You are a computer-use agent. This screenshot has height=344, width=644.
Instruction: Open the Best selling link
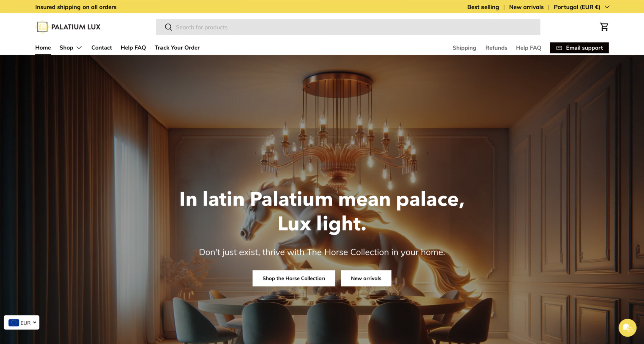click(483, 7)
